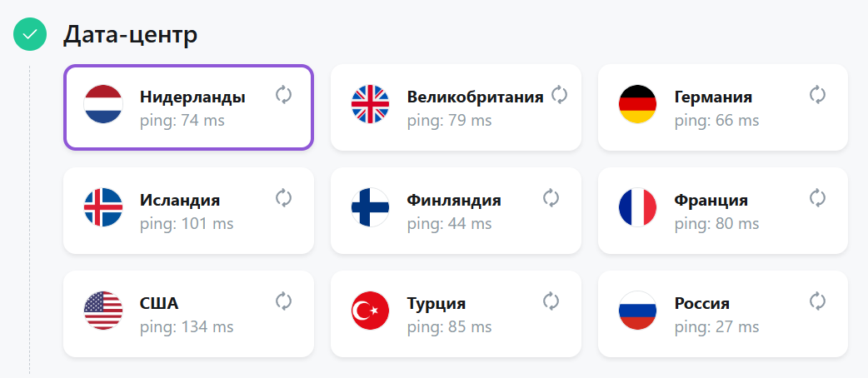
Task: Click the USA flag icon
Action: click(x=103, y=311)
